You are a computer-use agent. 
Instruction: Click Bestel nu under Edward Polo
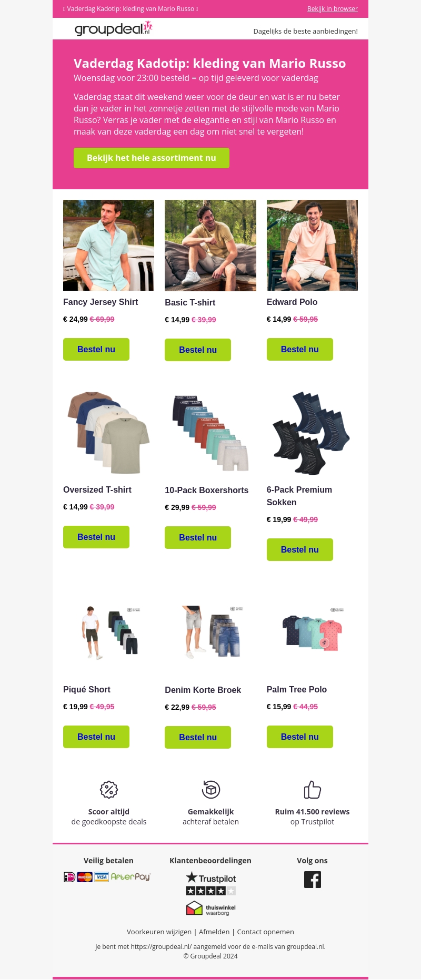coord(300,349)
